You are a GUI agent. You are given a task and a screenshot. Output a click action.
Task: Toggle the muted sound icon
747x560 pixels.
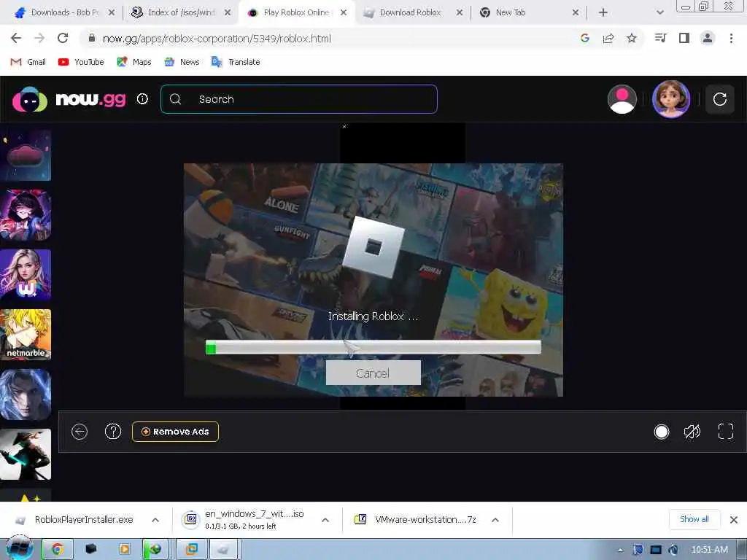[x=692, y=432]
